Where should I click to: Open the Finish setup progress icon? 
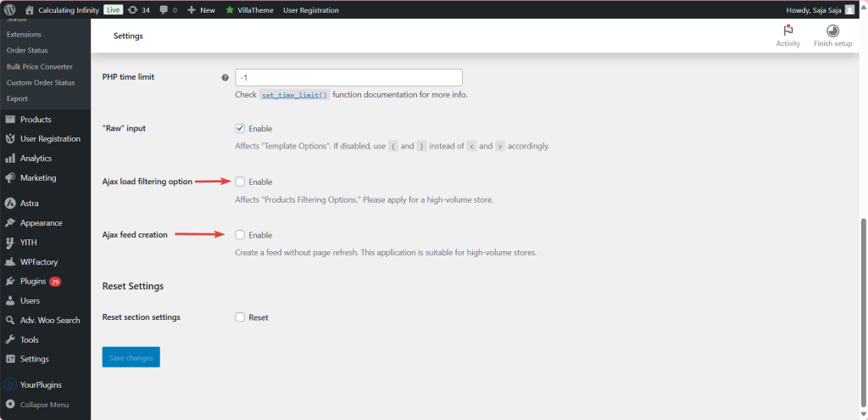click(832, 31)
